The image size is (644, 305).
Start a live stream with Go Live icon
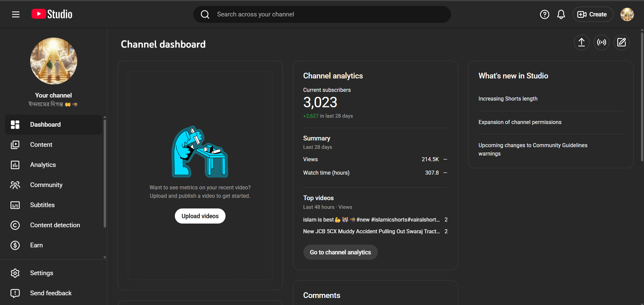pos(601,42)
